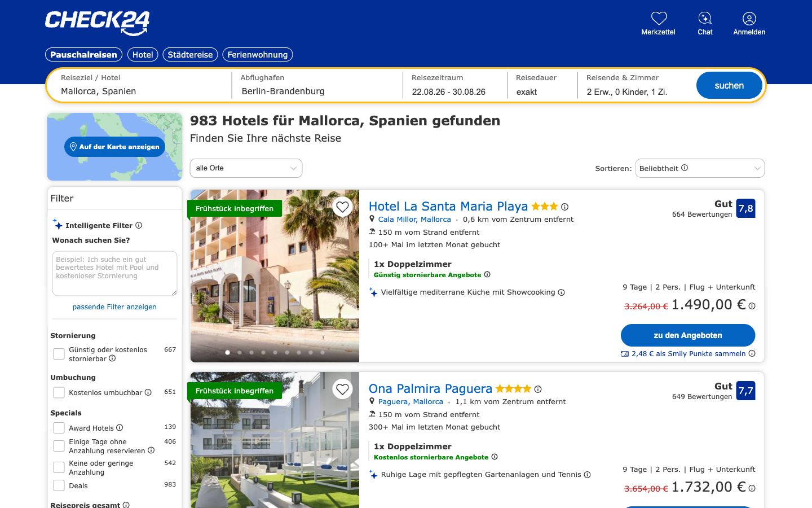Click the Reiseziel Mallorca, Spanien input
This screenshot has width=812, height=508.
pyautogui.click(x=140, y=85)
